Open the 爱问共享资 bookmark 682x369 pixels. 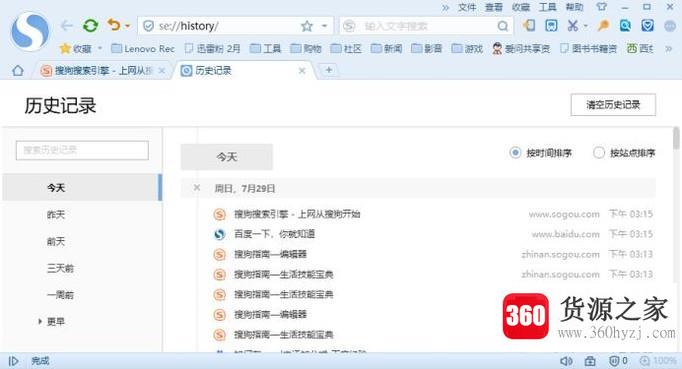521,48
